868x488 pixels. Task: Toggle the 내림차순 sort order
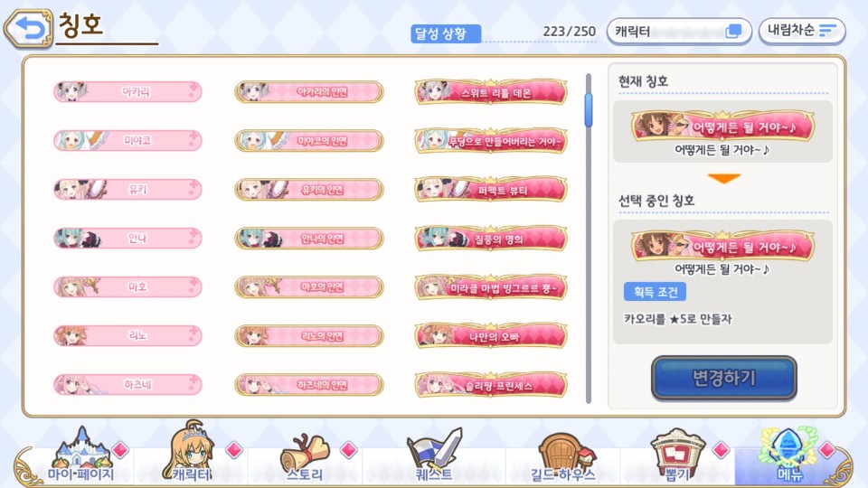802,31
